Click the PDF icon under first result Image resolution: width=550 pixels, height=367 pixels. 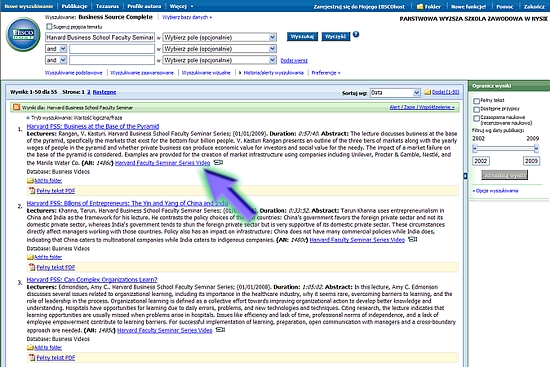click(x=32, y=191)
